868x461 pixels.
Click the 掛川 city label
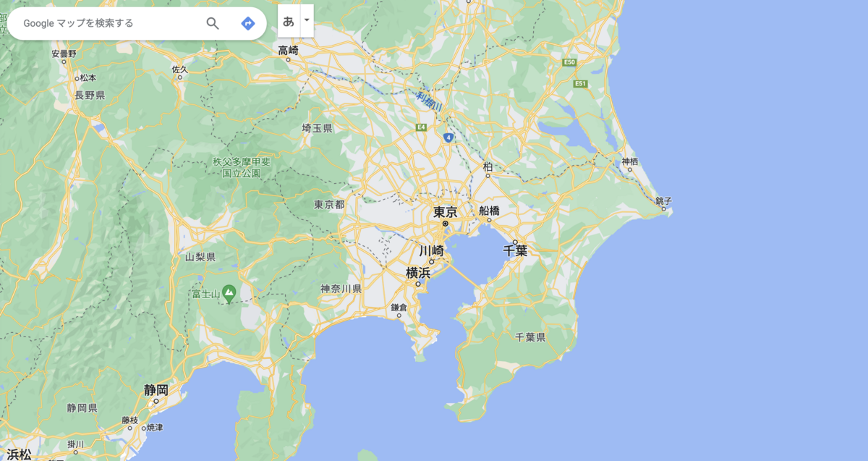75,444
